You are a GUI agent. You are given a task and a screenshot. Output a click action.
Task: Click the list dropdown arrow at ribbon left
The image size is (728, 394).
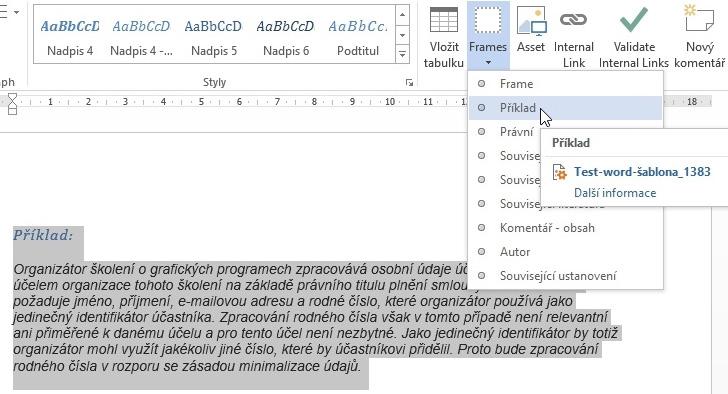tap(16, 12)
